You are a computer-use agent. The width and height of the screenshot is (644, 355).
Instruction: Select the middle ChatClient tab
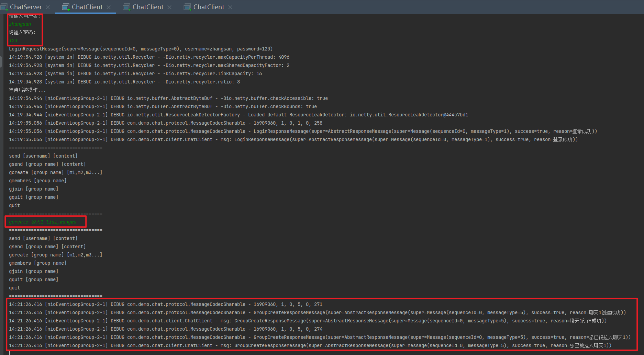tap(148, 7)
